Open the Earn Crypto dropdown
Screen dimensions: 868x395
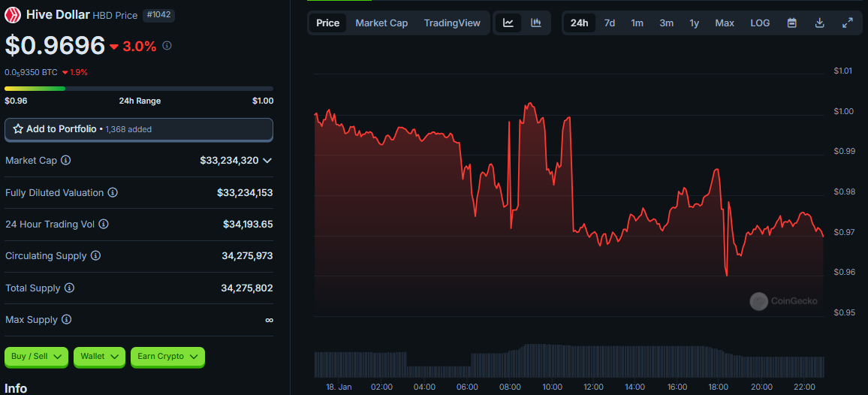pyautogui.click(x=167, y=357)
